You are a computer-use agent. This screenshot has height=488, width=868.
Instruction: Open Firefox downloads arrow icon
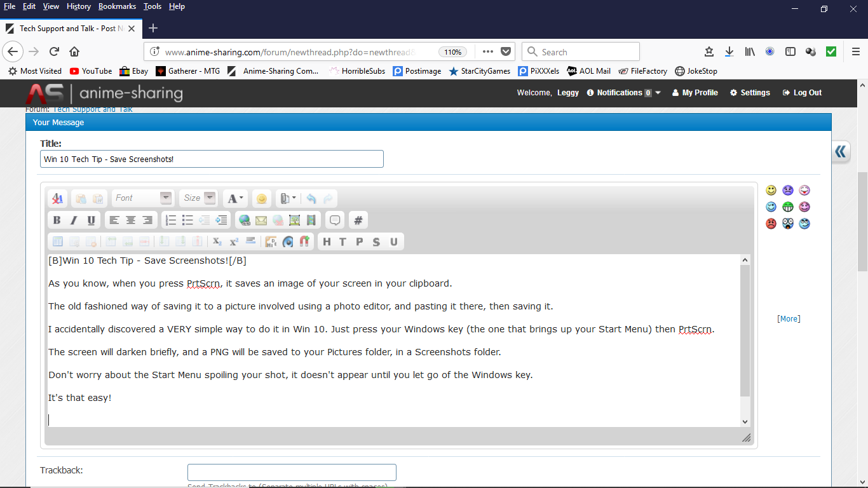(729, 52)
